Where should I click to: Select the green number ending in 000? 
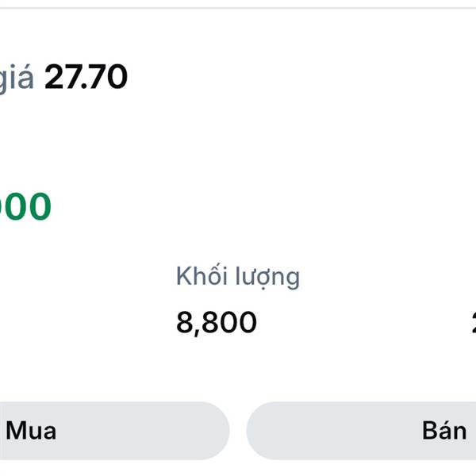click(x=24, y=207)
